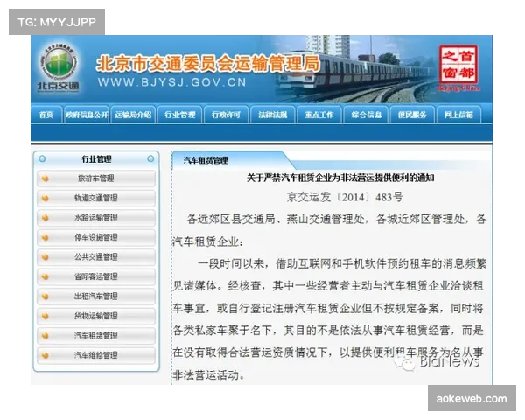Click the 汽车租赁管理 section tab header
Viewport: 525px width, 420px height.
point(206,160)
